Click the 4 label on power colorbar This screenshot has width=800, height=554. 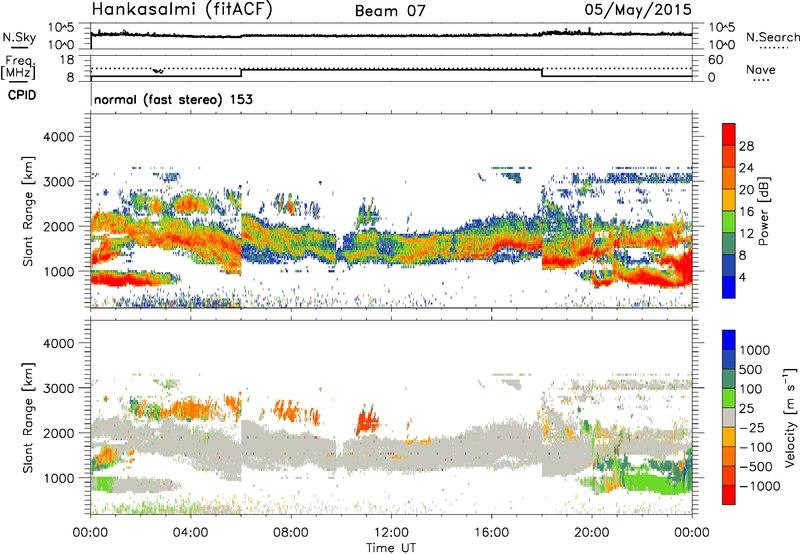point(742,277)
